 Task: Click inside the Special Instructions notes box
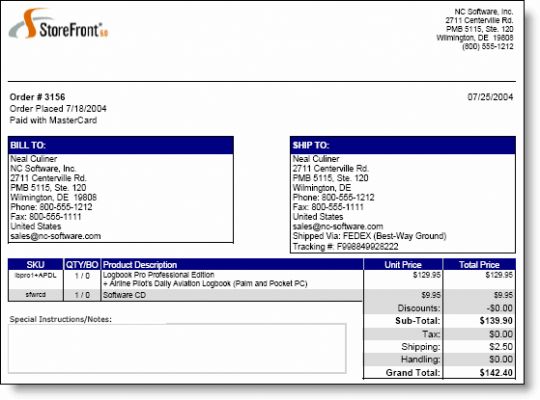pos(177,348)
